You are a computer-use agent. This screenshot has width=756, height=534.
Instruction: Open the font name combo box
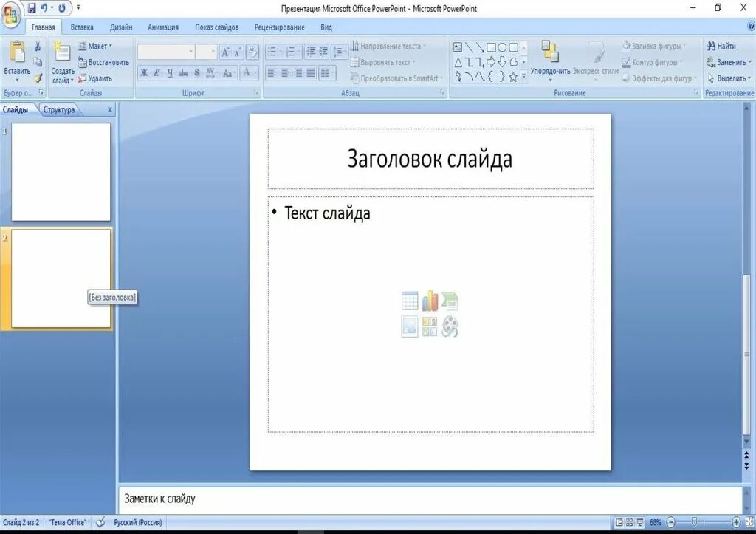coord(166,52)
